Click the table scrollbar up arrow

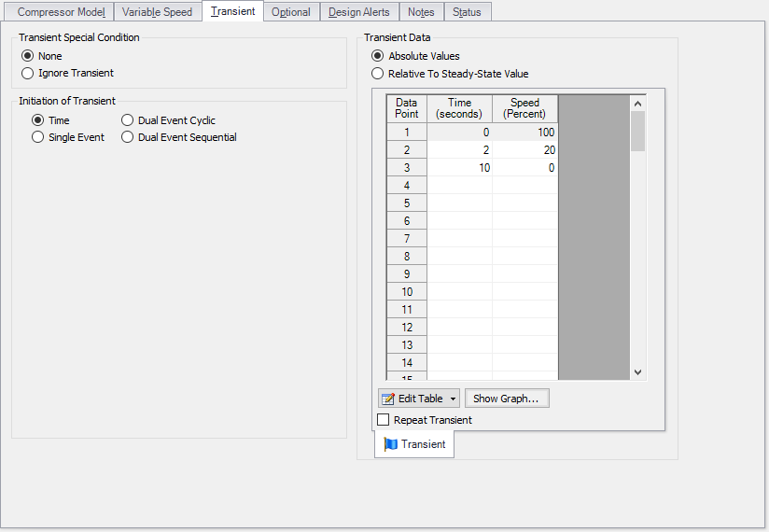coord(638,104)
